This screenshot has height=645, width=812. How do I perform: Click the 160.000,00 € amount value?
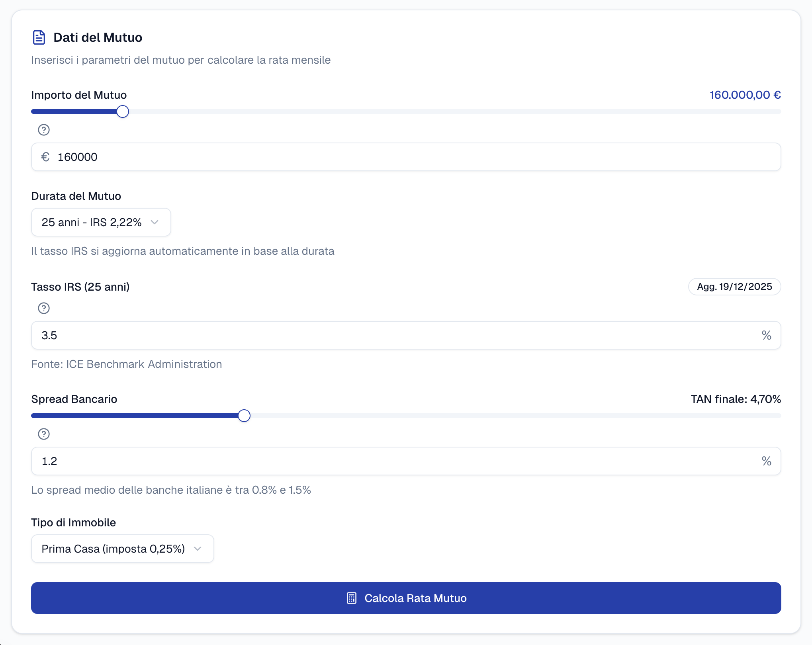[745, 95]
